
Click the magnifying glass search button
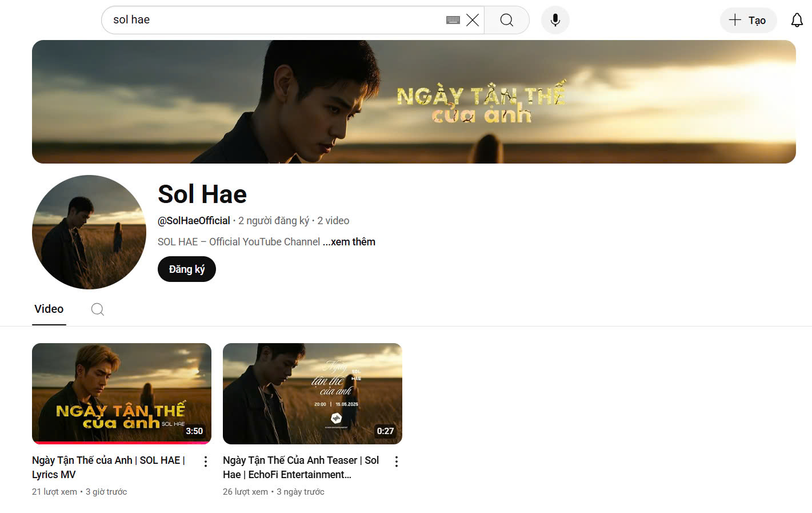pyautogui.click(x=507, y=20)
